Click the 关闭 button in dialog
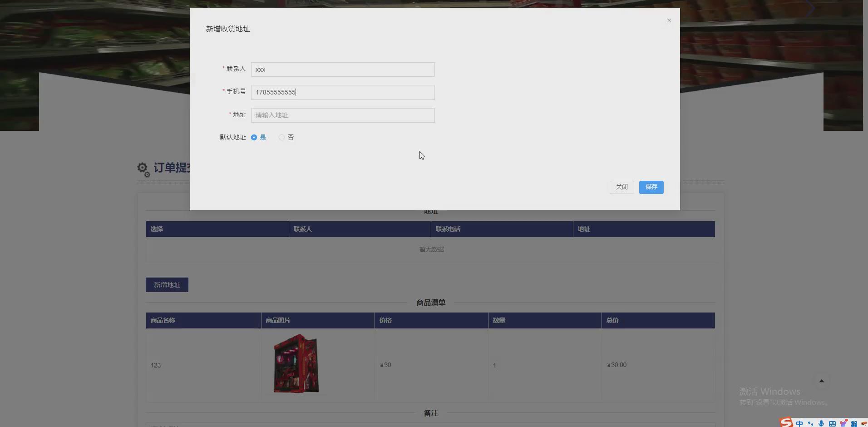The width and height of the screenshot is (868, 427). (621, 187)
